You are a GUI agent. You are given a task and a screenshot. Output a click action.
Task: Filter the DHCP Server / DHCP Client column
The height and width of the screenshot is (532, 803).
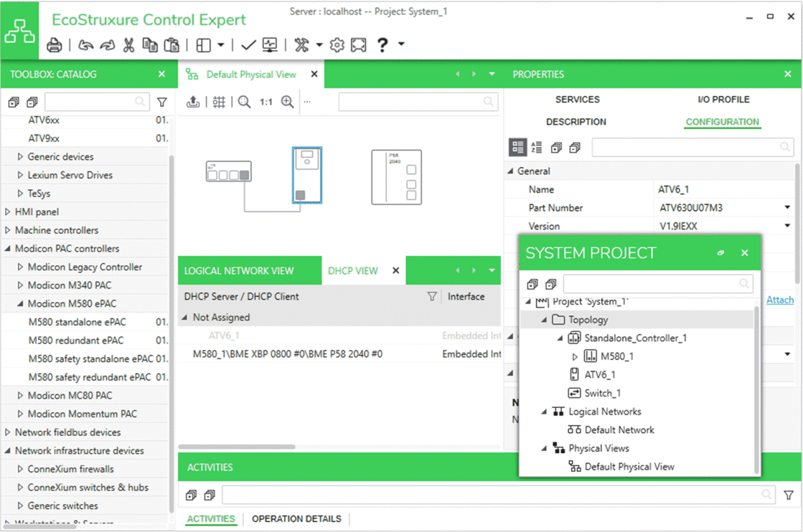click(432, 297)
